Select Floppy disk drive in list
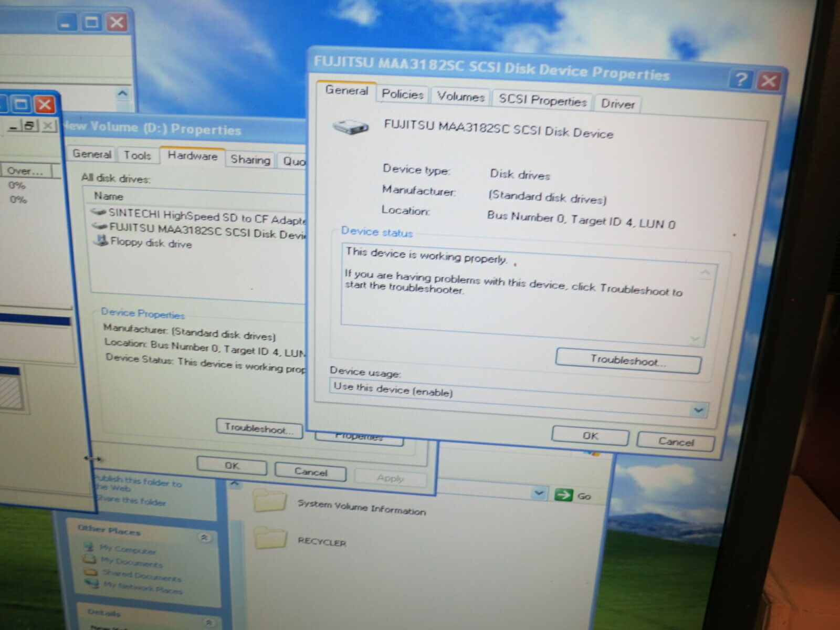The height and width of the screenshot is (630, 840). (x=142, y=243)
